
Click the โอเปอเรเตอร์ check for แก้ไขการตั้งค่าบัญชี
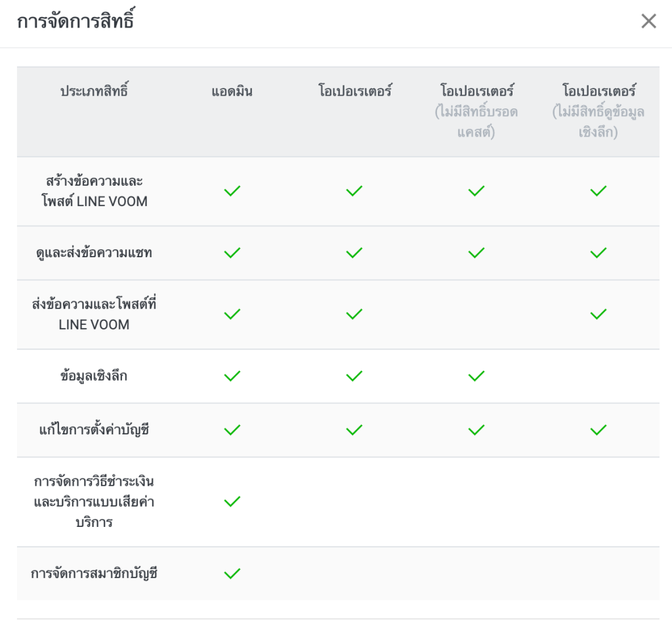click(354, 430)
